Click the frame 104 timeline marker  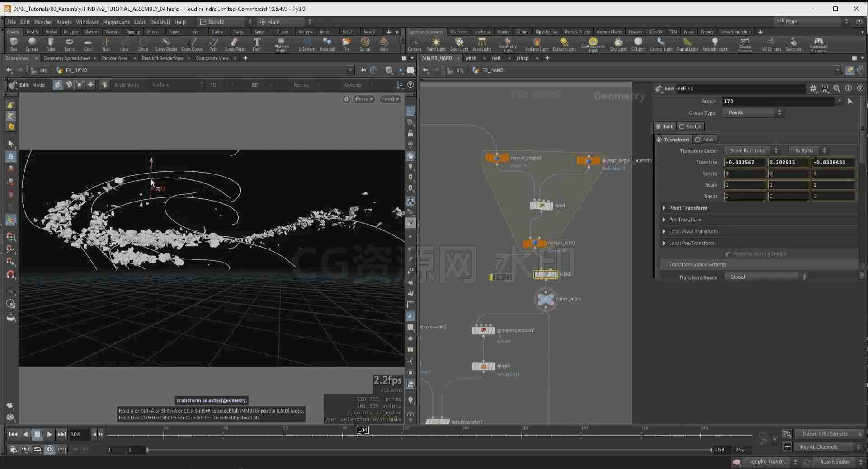363,430
